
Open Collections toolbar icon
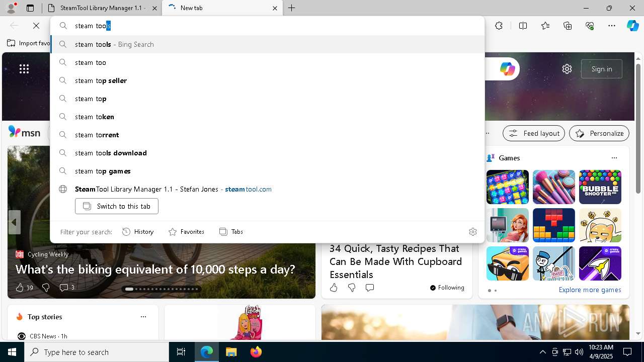pyautogui.click(x=568, y=26)
